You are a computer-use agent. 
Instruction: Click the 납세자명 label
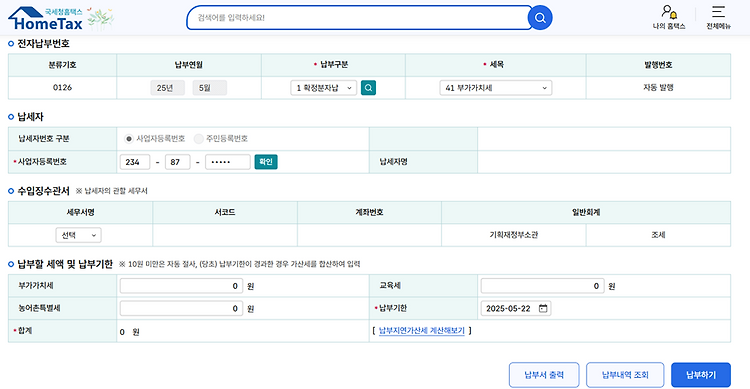click(x=393, y=162)
